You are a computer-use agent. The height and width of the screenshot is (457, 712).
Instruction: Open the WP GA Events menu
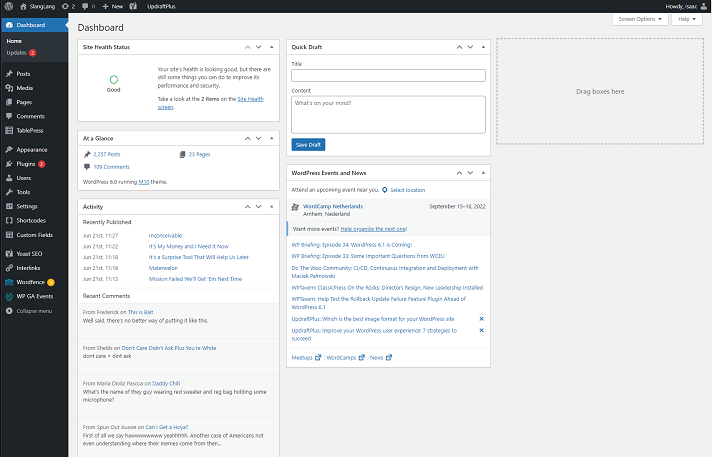(35, 296)
